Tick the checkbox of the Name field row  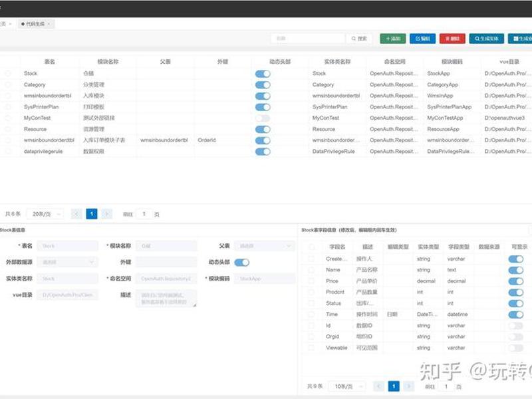tap(311, 270)
